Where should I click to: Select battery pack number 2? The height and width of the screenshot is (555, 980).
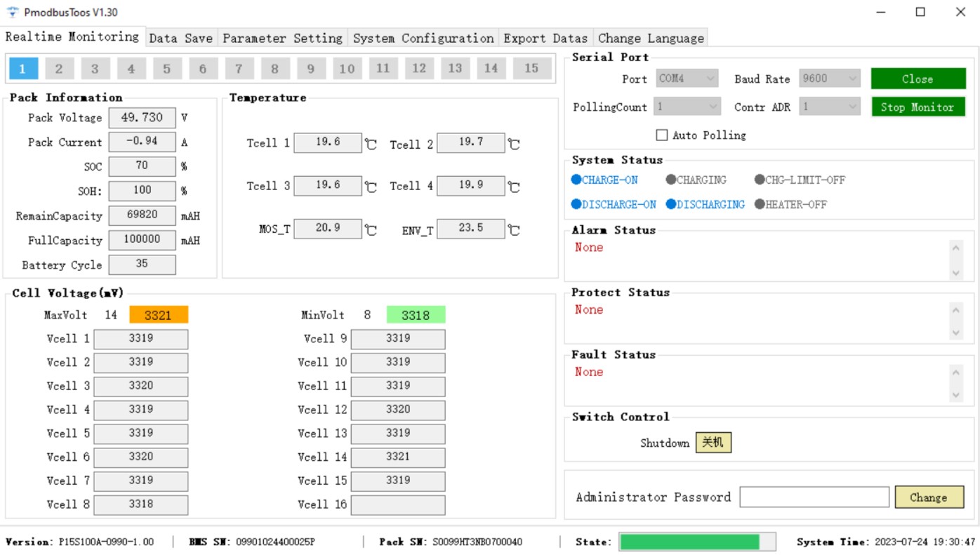pyautogui.click(x=59, y=69)
